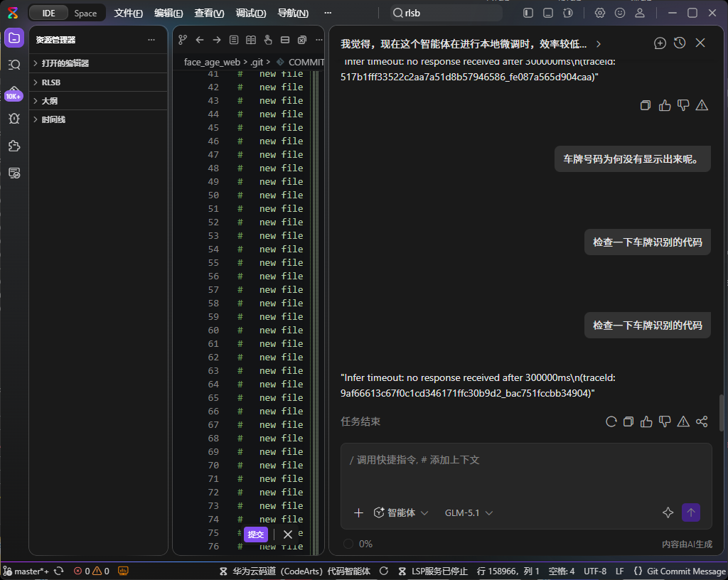728x580 pixels.
Task: Copy the last response next to 任务结束
Action: pos(628,421)
